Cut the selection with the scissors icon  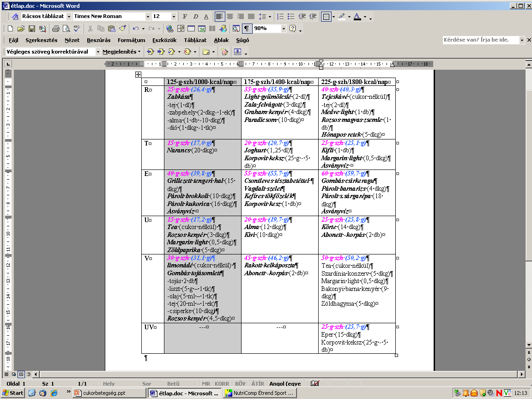[x=90, y=29]
